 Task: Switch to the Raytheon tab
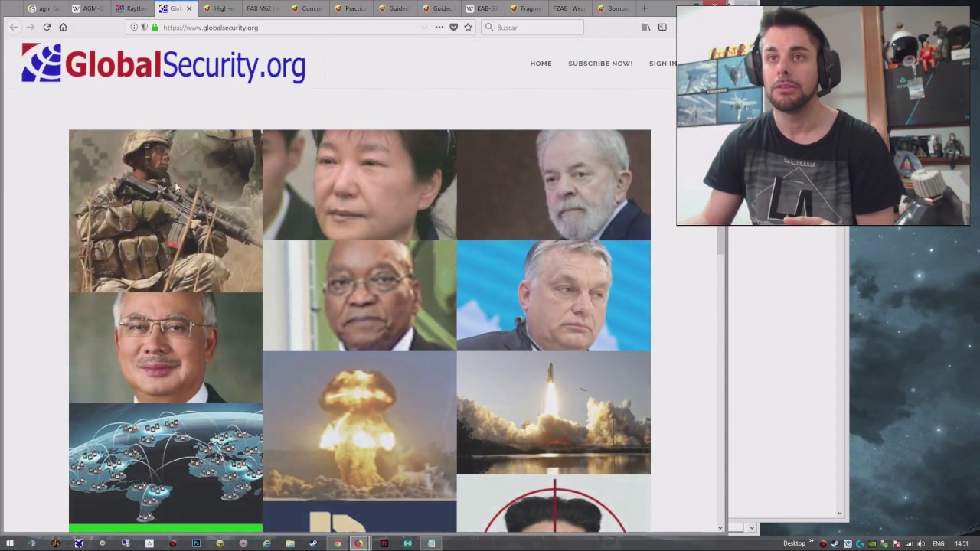click(132, 8)
